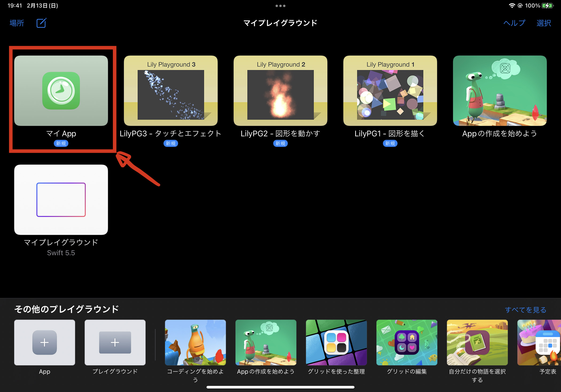
Task: Open すべてを見る to view all playgrounds
Action: (526, 310)
